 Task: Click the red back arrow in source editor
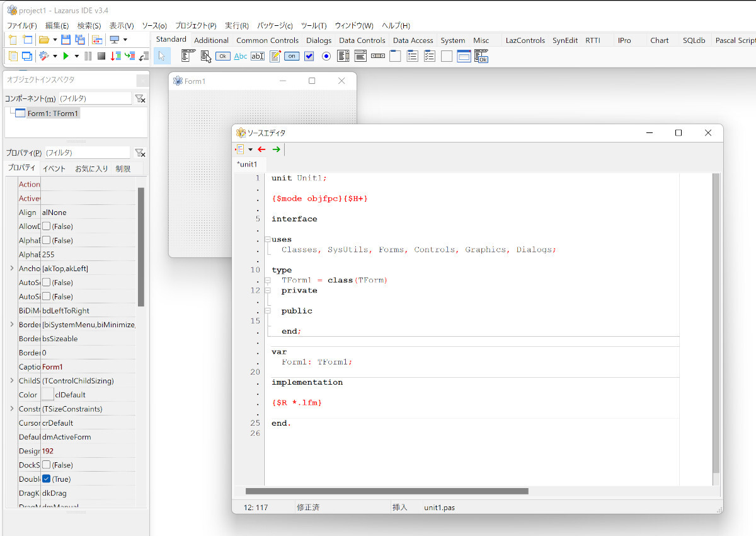click(261, 149)
